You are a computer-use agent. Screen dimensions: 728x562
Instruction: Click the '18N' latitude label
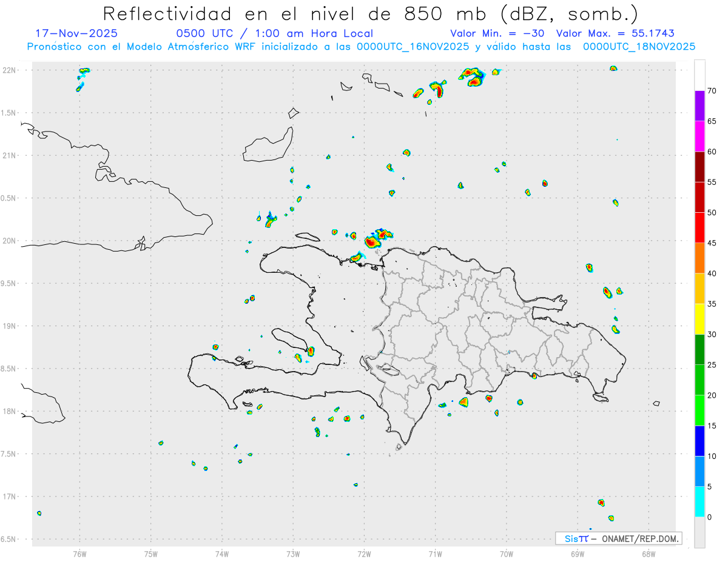pyautogui.click(x=9, y=411)
